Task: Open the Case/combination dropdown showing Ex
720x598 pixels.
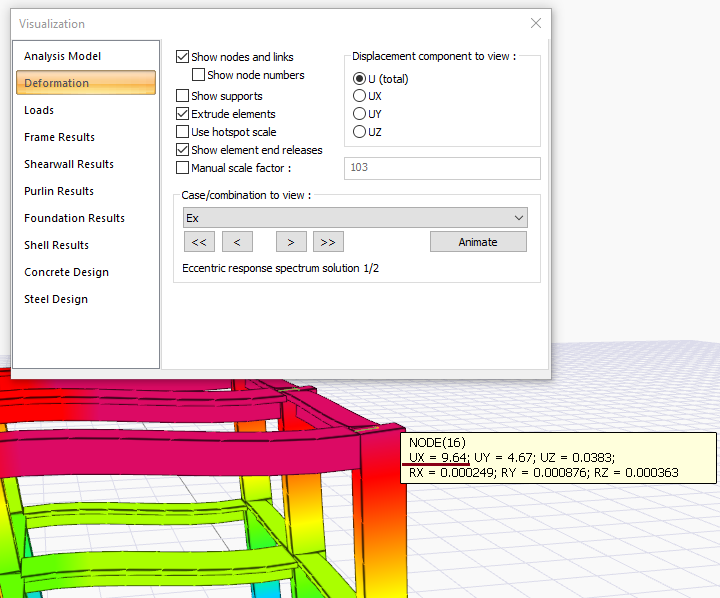Action: point(355,218)
